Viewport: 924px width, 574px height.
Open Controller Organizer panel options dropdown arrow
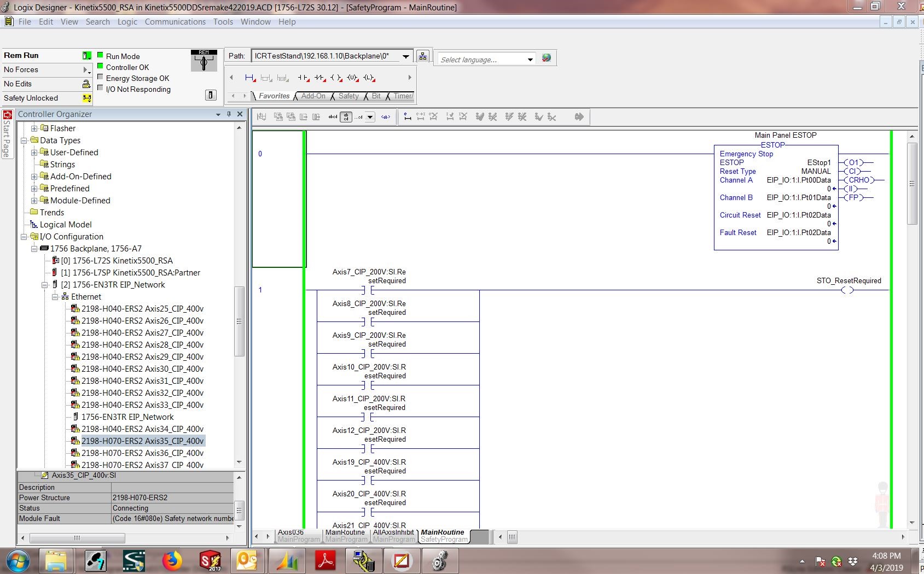(218, 114)
